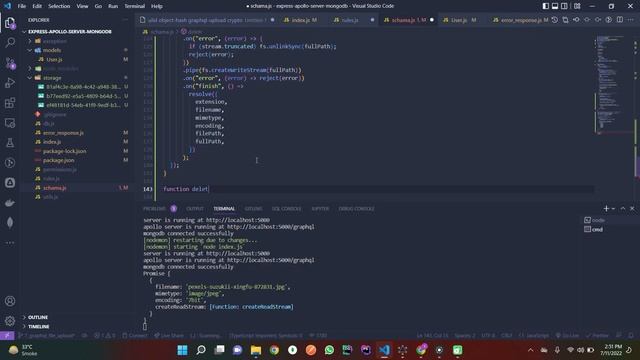640x360 pixels.
Task: Open the MongoDB leaf view
Action: tap(10, 222)
